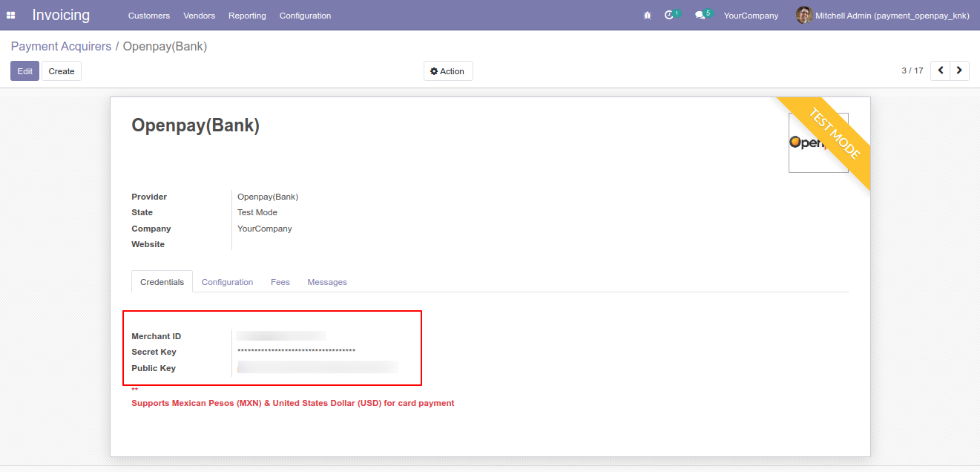Image resolution: width=980 pixels, height=472 pixels.
Task: Click the Website field label
Action: (x=148, y=244)
